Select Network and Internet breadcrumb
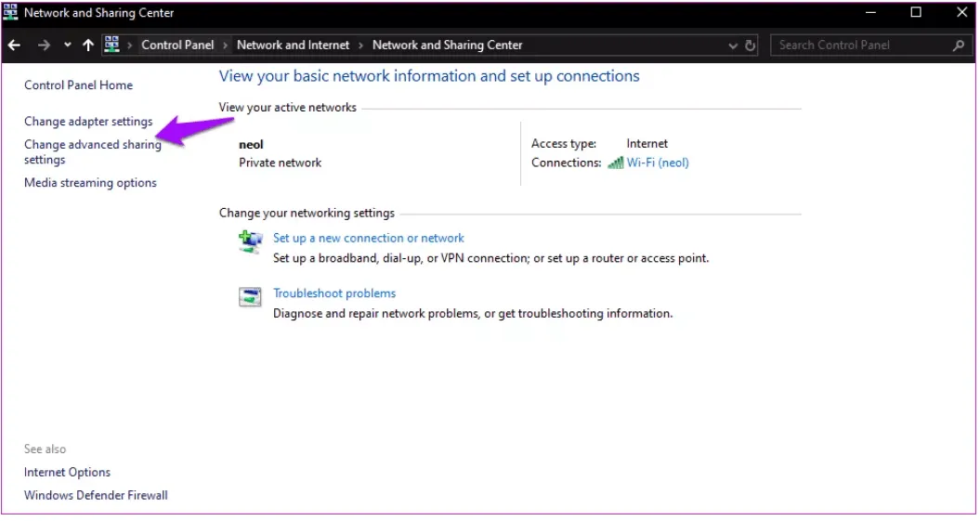 (x=293, y=45)
